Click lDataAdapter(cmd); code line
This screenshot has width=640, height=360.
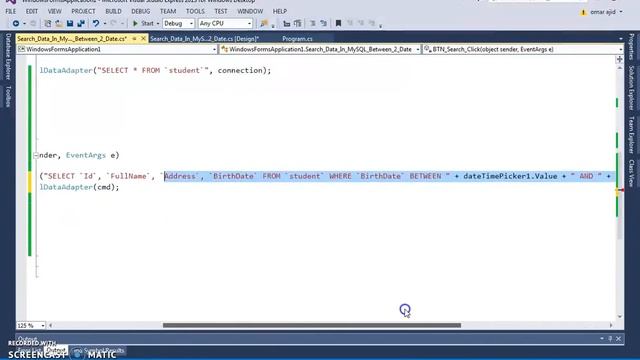[79, 187]
